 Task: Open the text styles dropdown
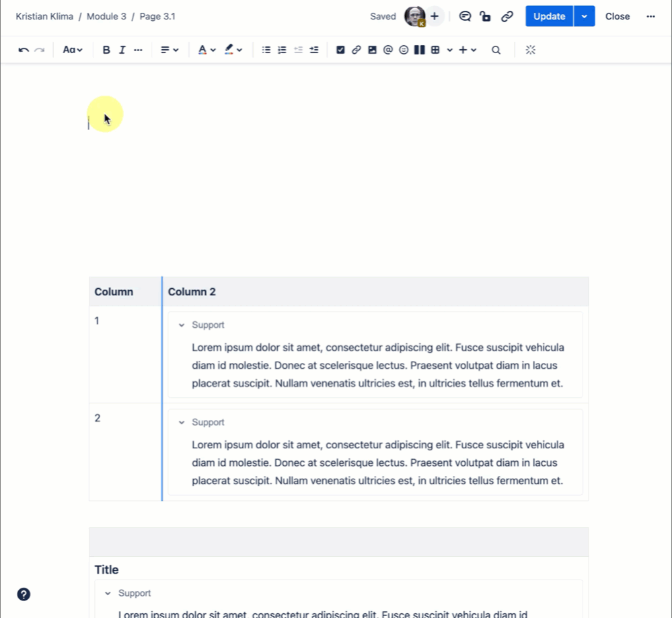(73, 50)
